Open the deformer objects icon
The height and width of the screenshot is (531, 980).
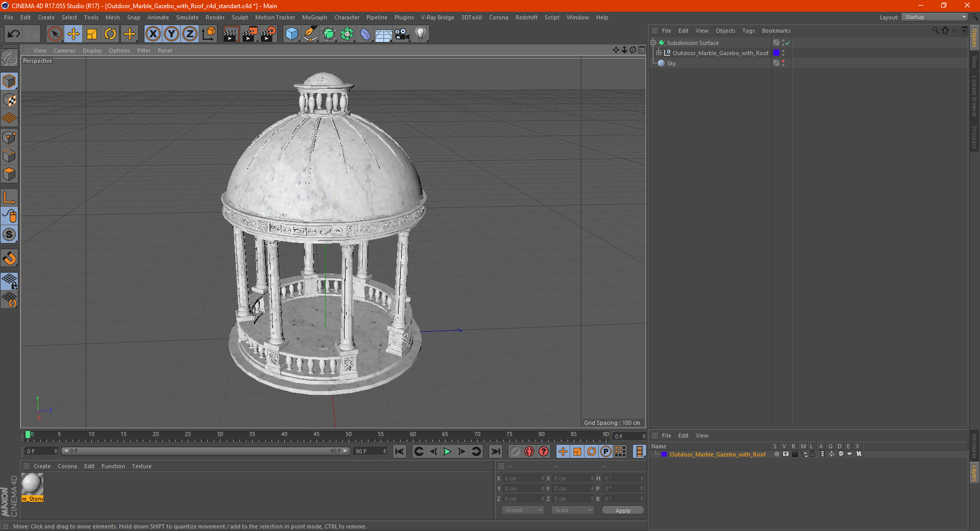pos(365,34)
